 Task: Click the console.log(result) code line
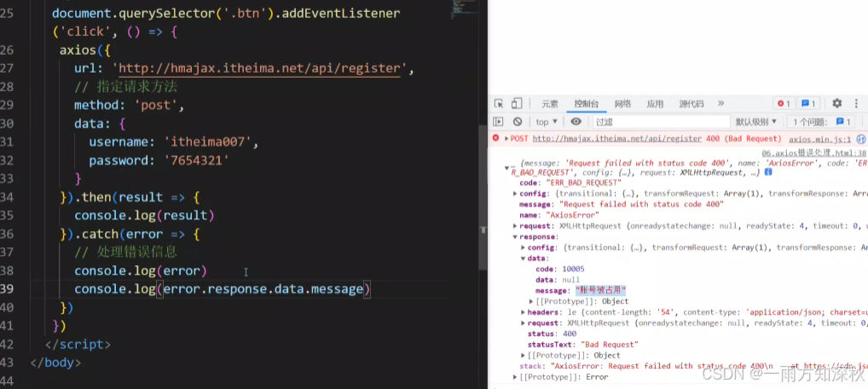pos(144,216)
